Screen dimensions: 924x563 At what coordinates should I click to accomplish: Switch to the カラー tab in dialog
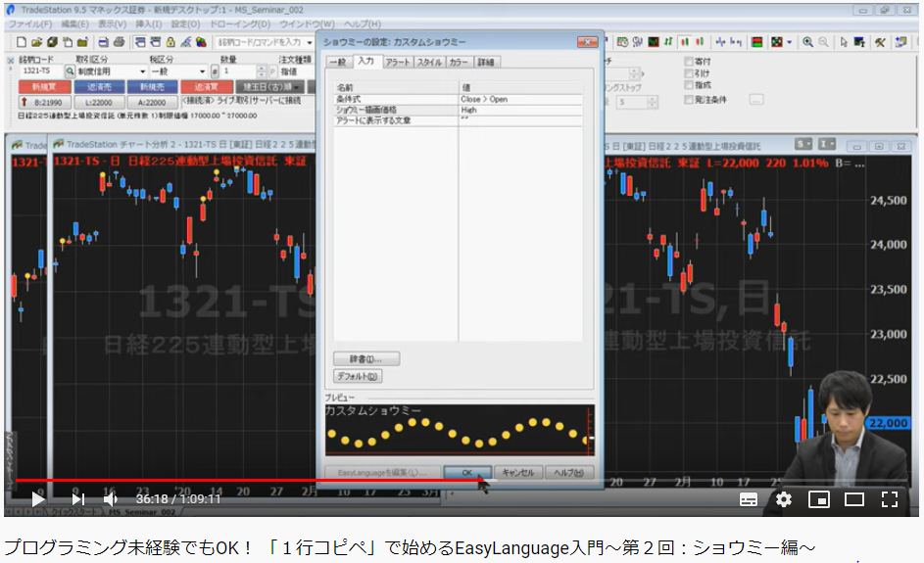459,62
